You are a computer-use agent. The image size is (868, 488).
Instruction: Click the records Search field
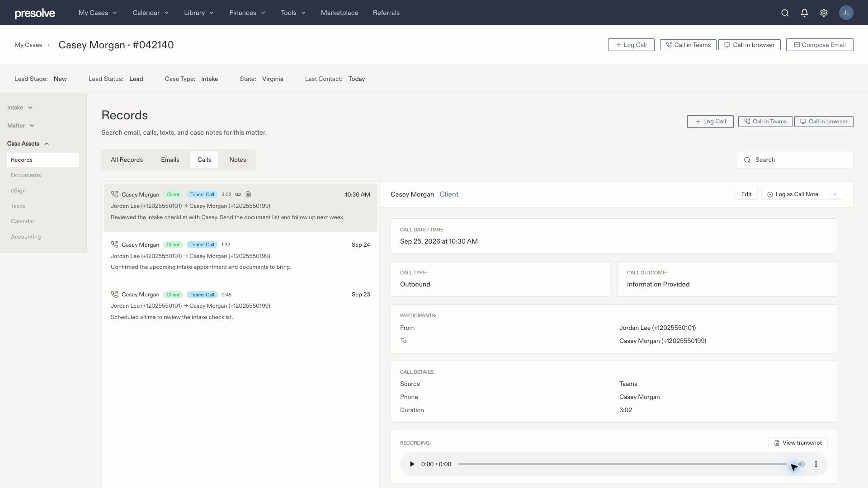(795, 160)
